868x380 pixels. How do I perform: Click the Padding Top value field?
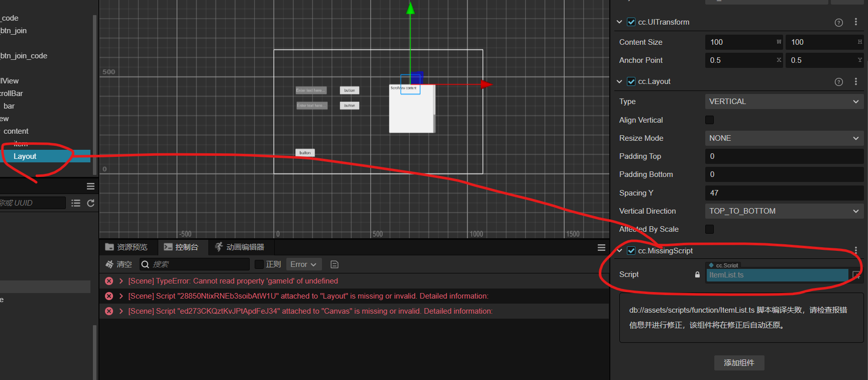[x=784, y=156]
